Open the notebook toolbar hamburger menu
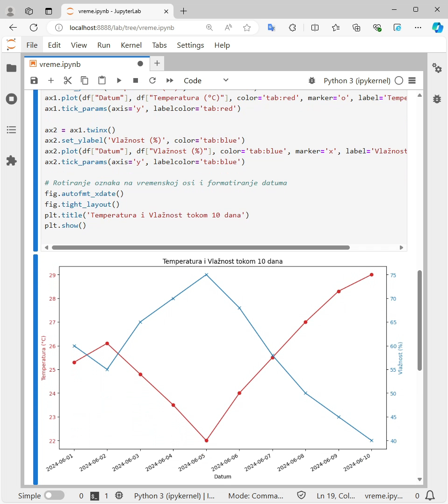 coord(412,80)
